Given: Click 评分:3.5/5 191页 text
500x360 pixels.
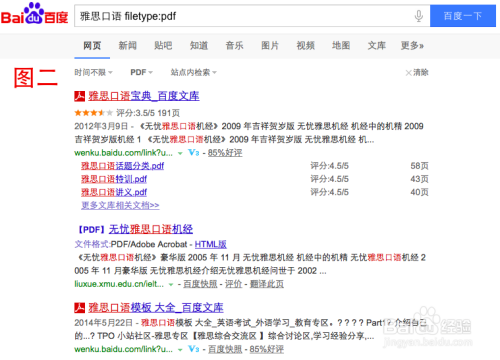Looking at the screenshot, I should point(148,113).
